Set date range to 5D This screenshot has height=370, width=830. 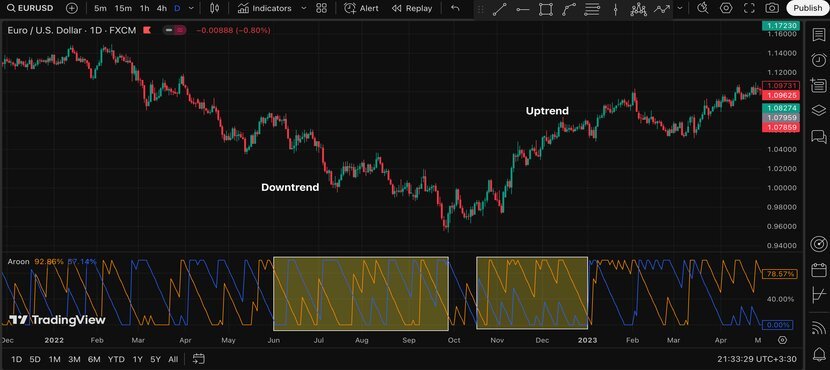(35, 359)
